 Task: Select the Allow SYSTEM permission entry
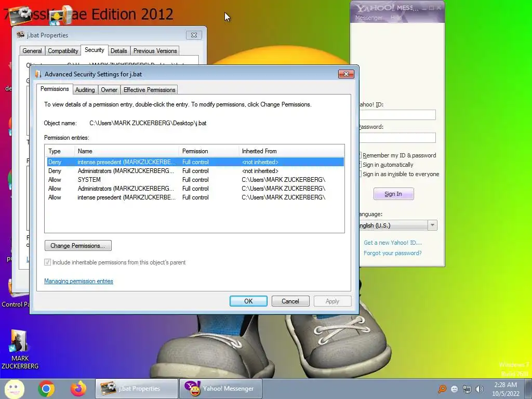(195, 179)
